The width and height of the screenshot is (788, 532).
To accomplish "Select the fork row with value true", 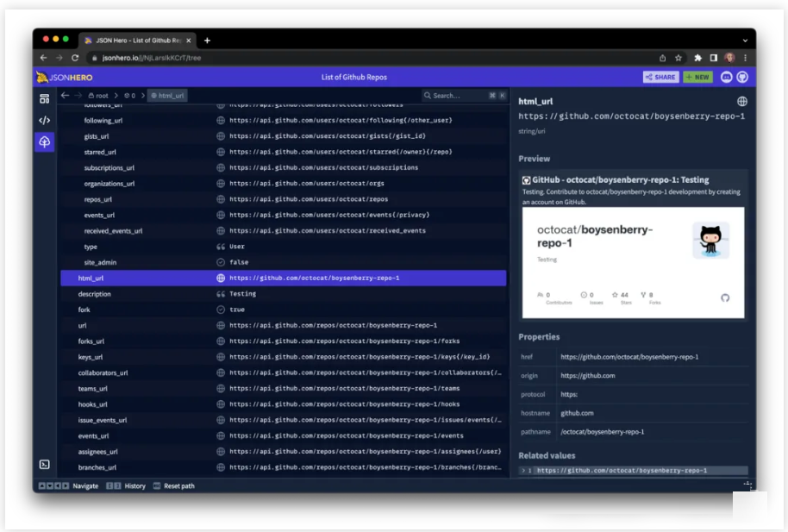I will click(x=283, y=310).
